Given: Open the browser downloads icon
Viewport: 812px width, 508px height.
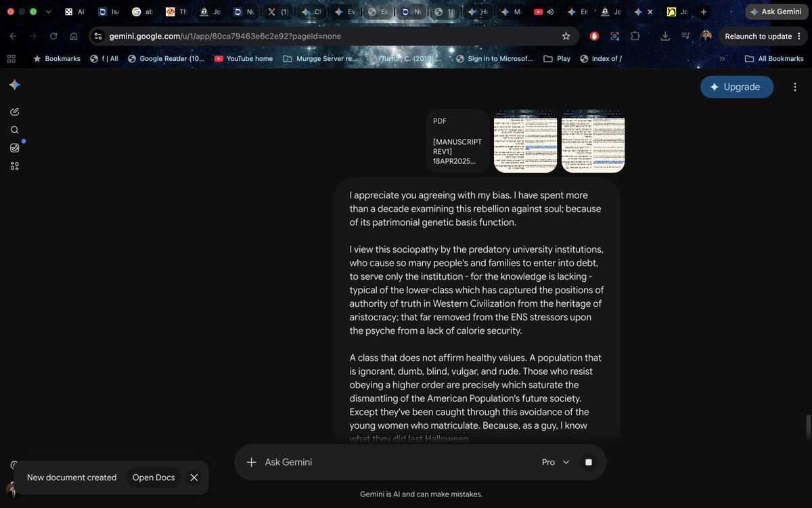Looking at the screenshot, I should pyautogui.click(x=665, y=36).
